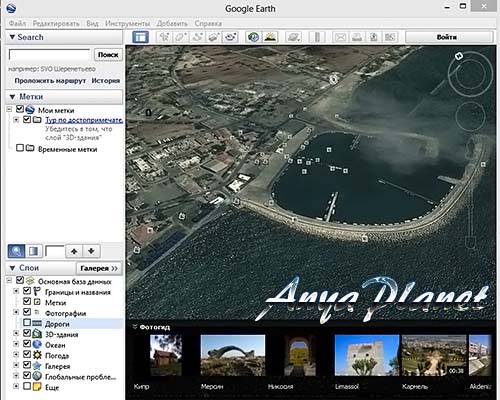Viewport: 500px width, 400px height.
Task: Open the Limassol photo thumbnail
Action: [367, 355]
